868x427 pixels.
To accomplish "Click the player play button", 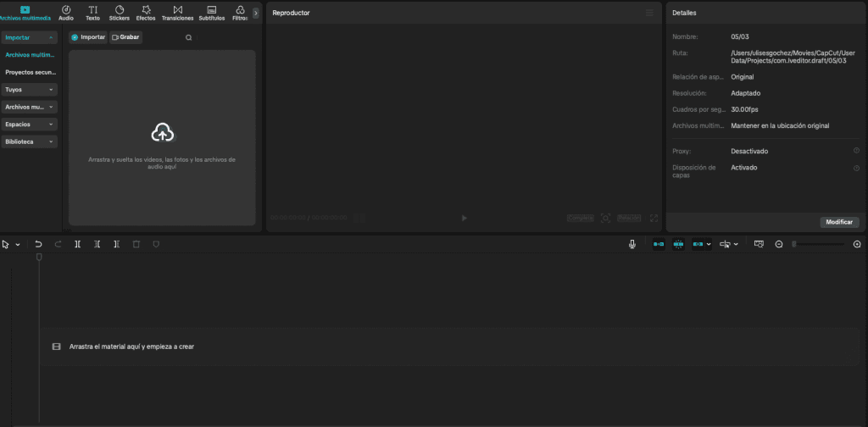I will click(464, 218).
